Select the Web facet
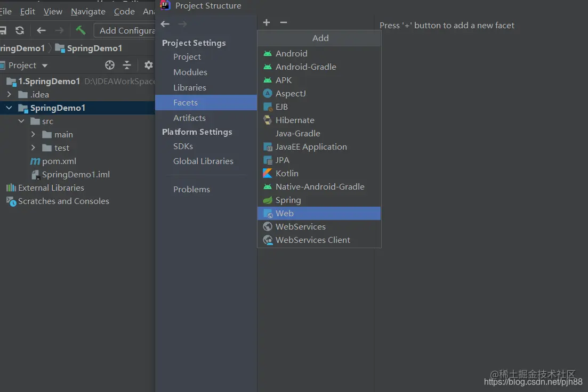The height and width of the screenshot is (392, 588). (x=319, y=213)
